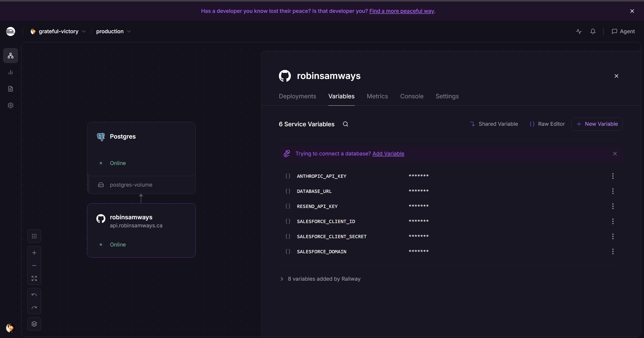
Task: Open options menu for ANTHROPIC_API_KEY
Action: [613, 176]
